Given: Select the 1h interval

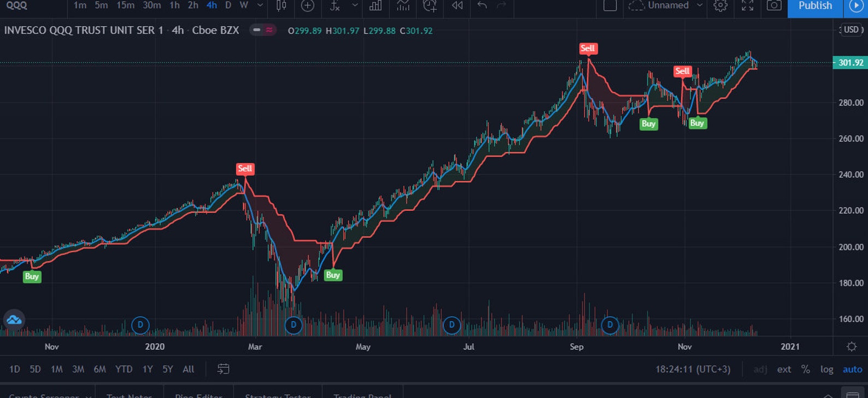Looking at the screenshot, I should (174, 5).
